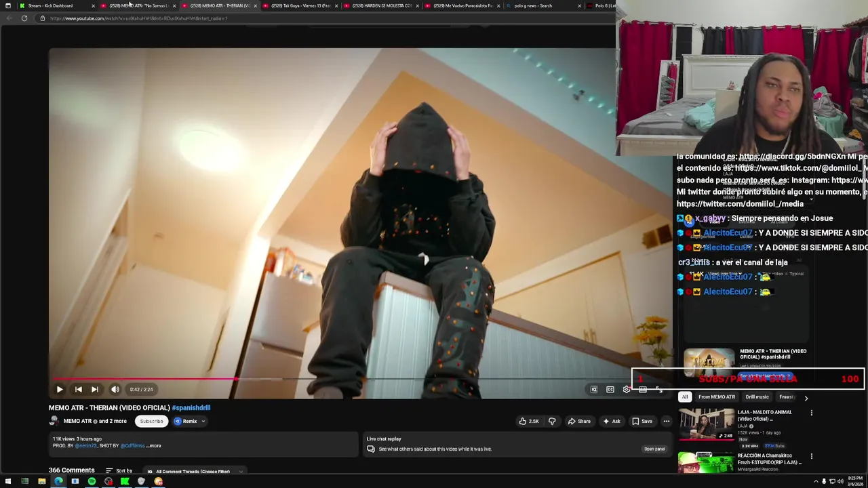Reload the page with refresh icon
This screenshot has height=488, width=868.
click(x=24, y=18)
